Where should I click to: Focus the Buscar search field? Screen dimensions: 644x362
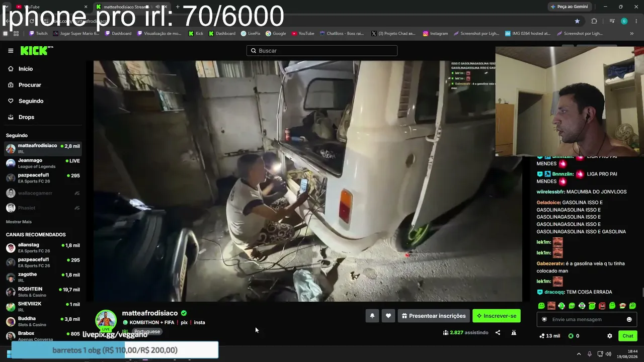pos(322,51)
